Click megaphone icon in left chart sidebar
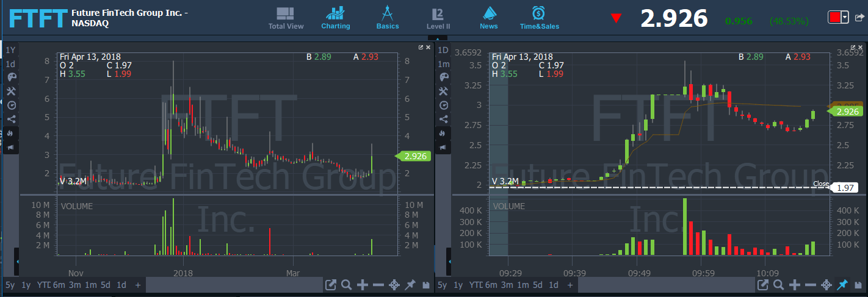Image resolution: width=868 pixels, height=297 pixels. point(11,147)
